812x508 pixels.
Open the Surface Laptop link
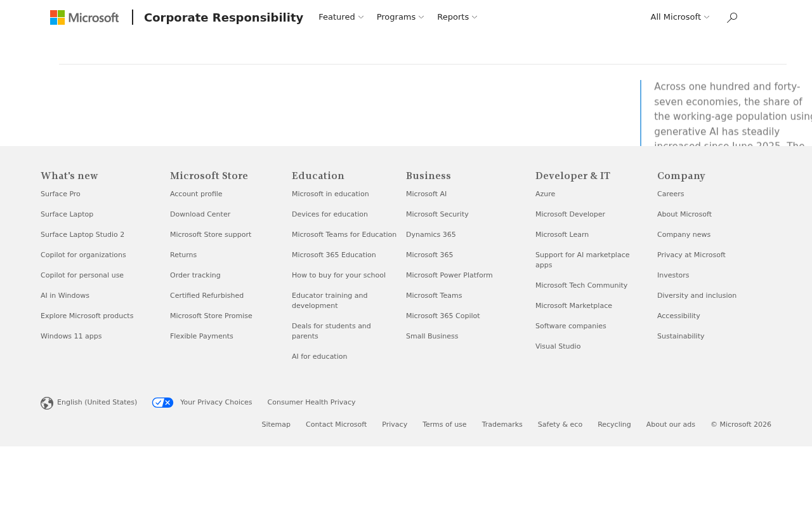67,215
